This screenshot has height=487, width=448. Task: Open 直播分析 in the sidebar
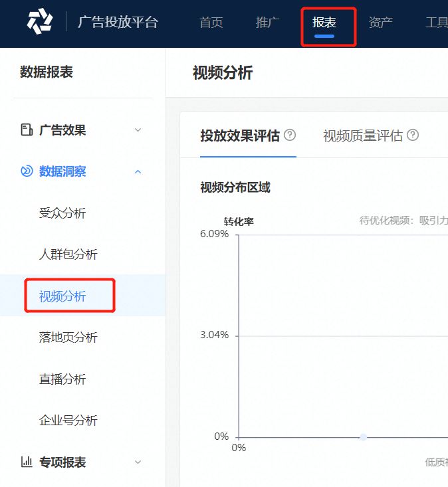(x=62, y=379)
